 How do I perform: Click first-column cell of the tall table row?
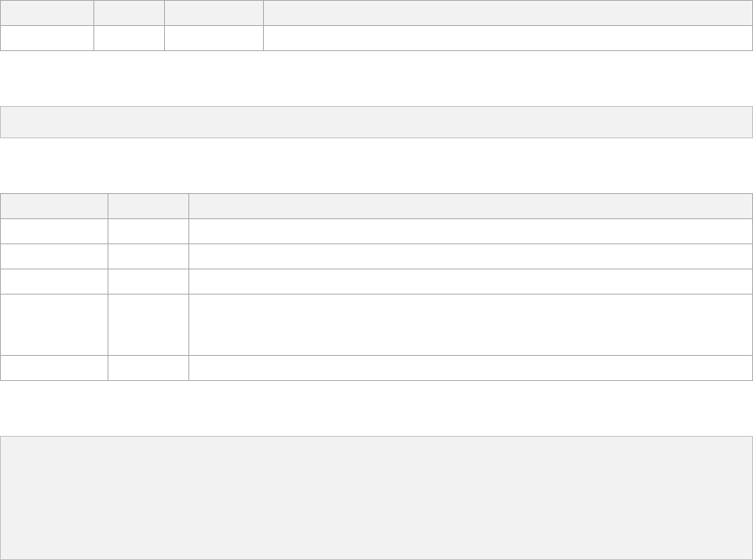(x=53, y=324)
